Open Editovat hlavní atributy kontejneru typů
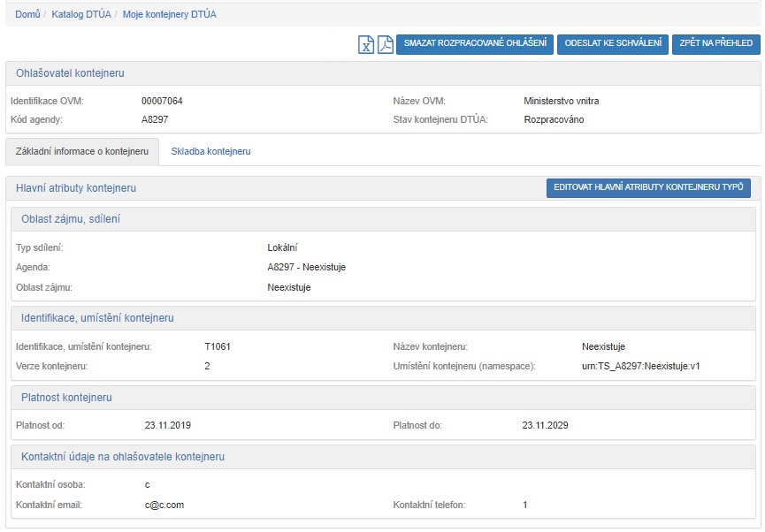 pyautogui.click(x=648, y=187)
